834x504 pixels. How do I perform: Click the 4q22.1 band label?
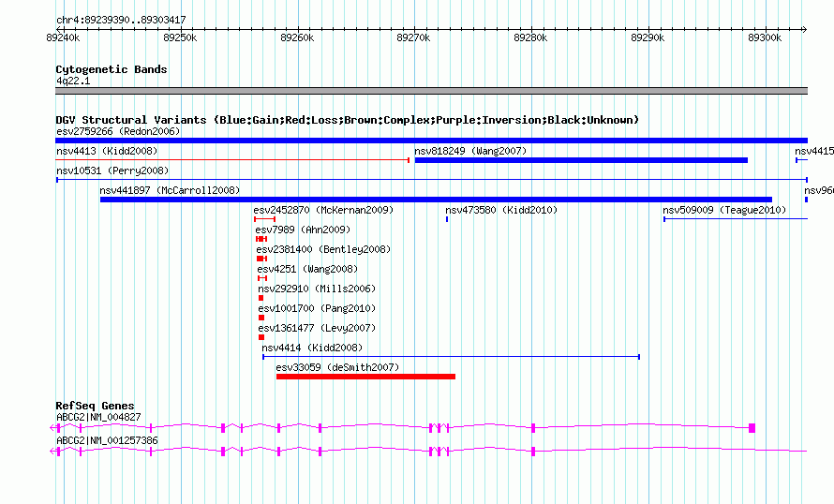(73, 81)
